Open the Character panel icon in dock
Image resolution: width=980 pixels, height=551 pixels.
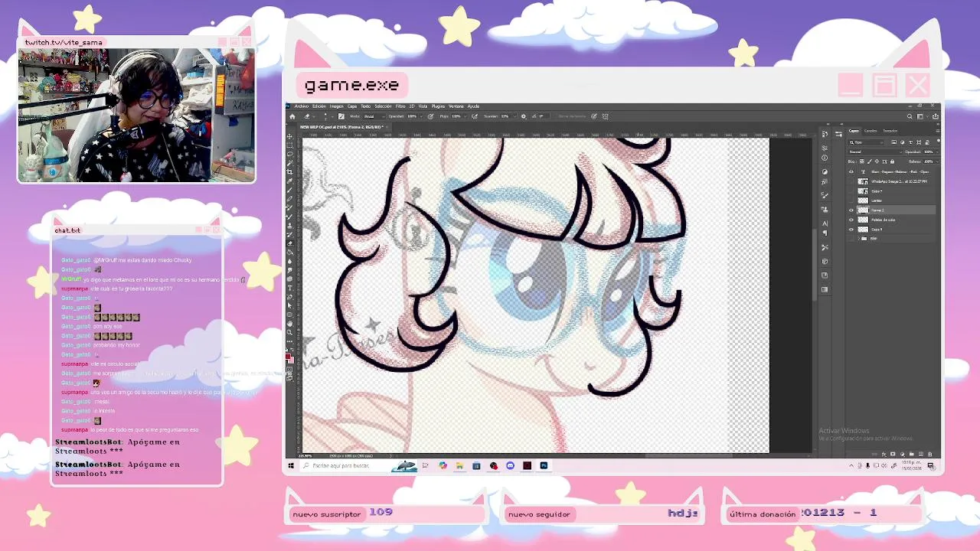(825, 223)
